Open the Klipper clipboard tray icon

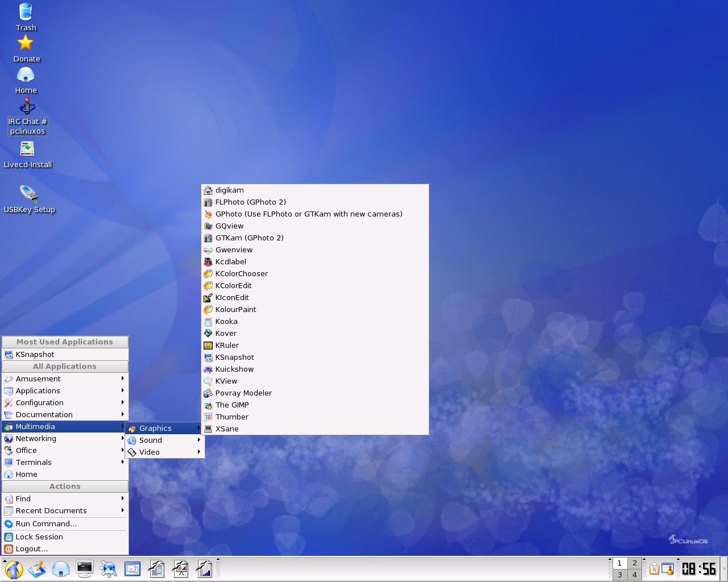(x=654, y=569)
